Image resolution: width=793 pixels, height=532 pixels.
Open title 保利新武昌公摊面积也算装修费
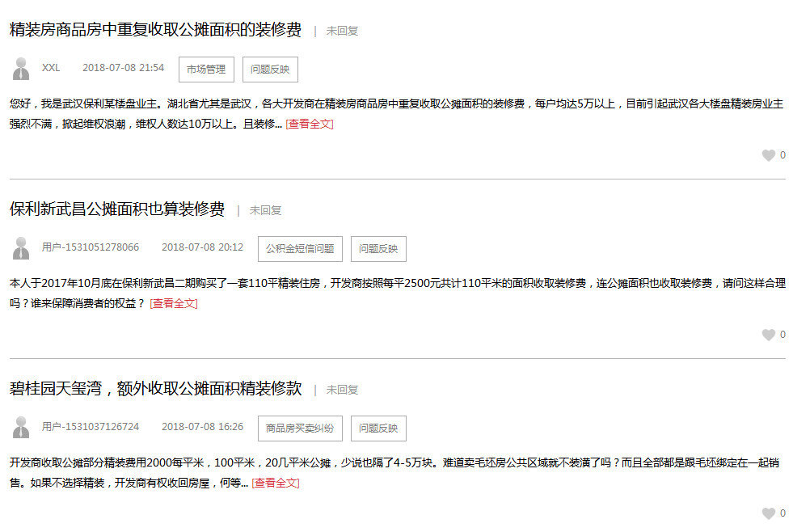[117, 209]
